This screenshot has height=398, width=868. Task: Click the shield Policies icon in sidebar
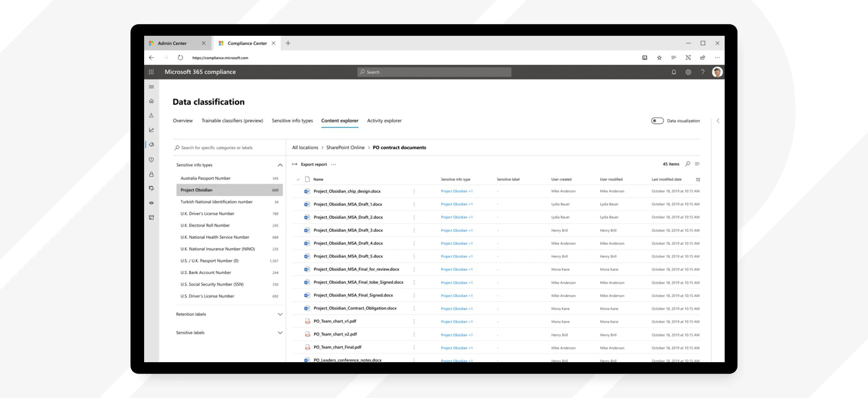[x=151, y=159]
